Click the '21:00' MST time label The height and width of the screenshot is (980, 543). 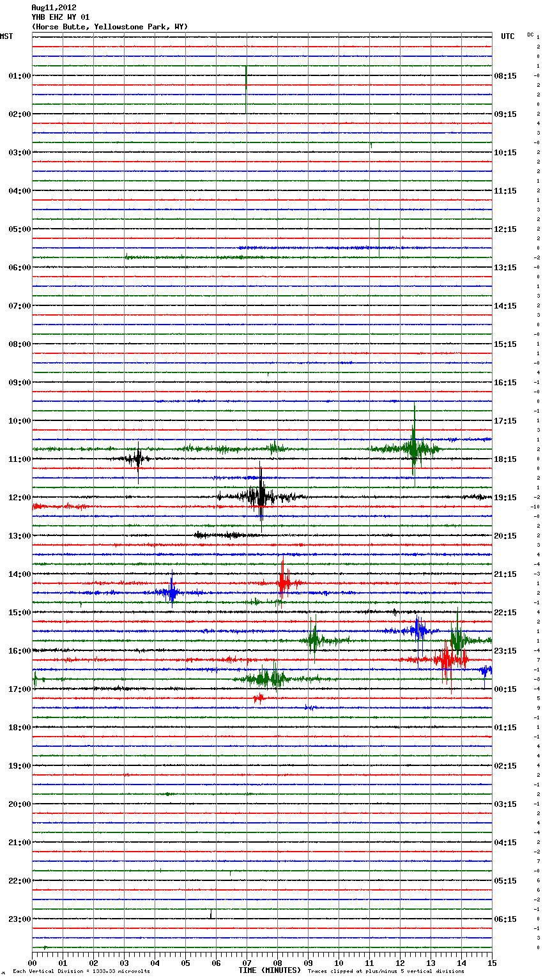point(19,843)
